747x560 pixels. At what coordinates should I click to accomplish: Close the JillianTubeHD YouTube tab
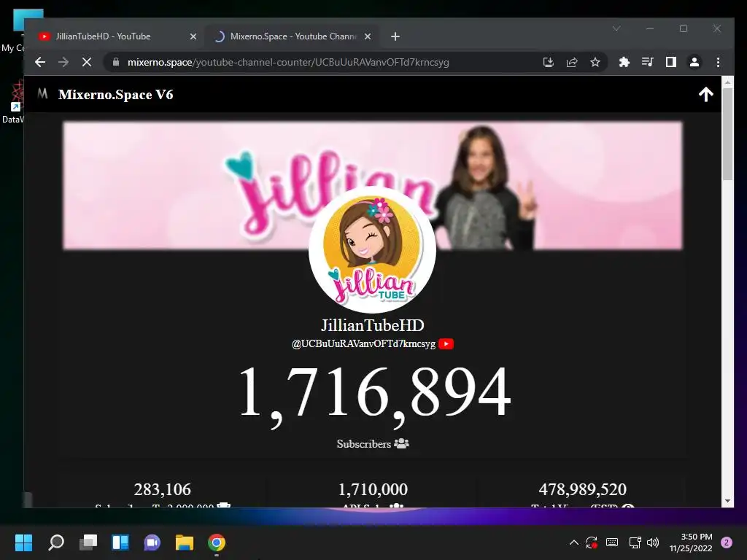[x=193, y=36]
